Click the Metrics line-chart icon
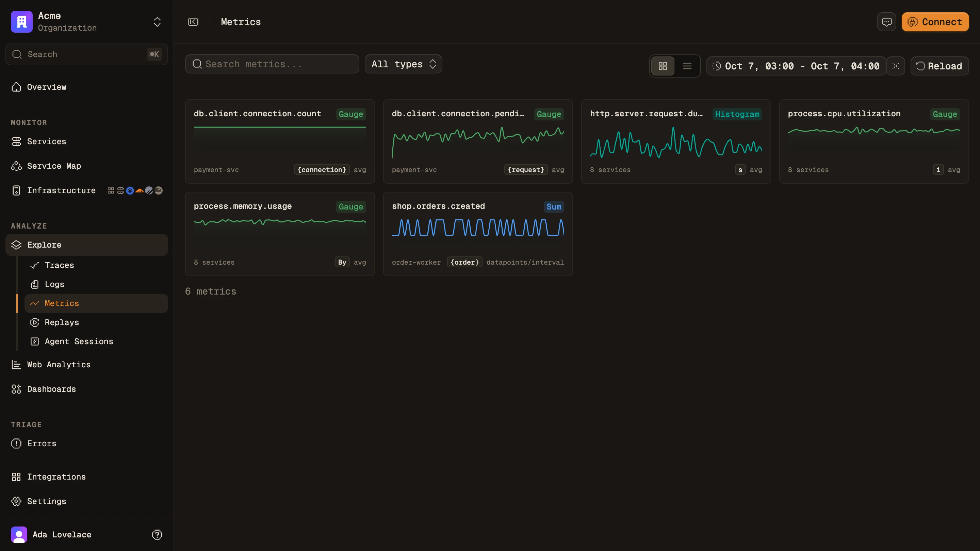 pos(35,303)
